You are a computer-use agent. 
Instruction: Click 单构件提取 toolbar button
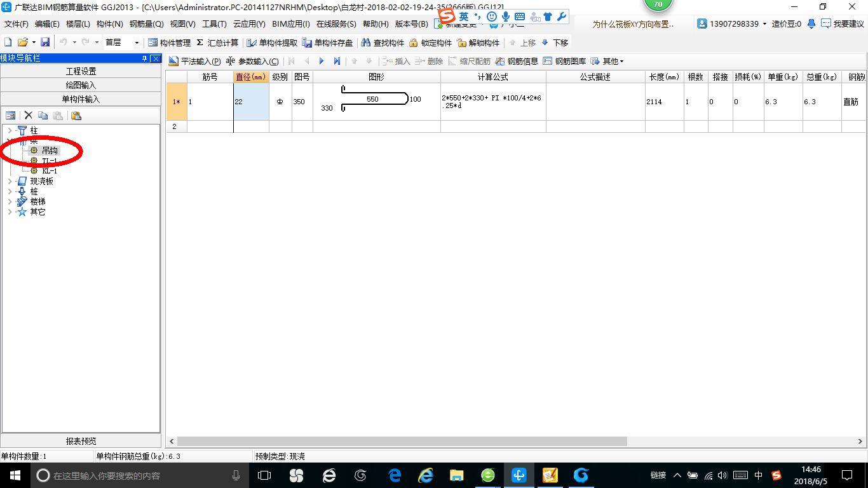[x=272, y=43]
